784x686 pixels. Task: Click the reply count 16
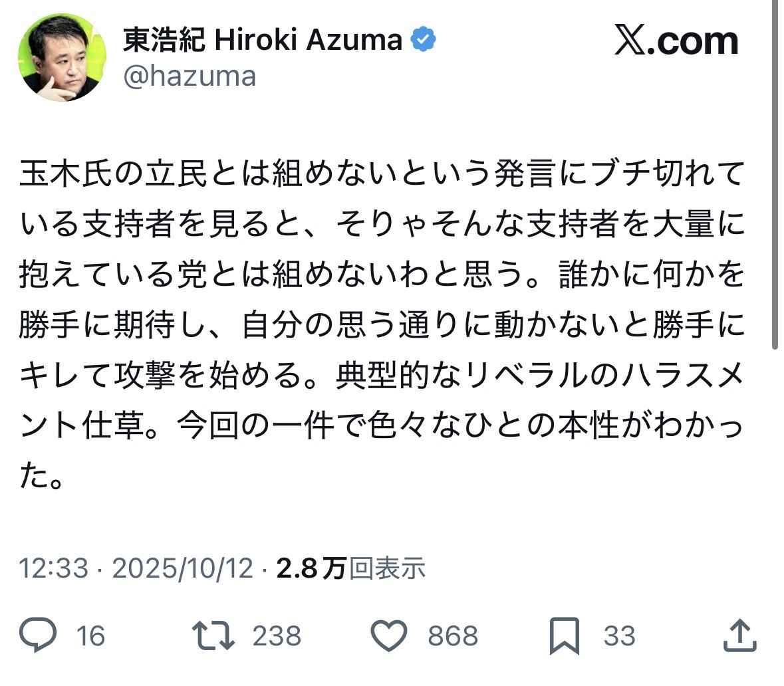[90, 636]
